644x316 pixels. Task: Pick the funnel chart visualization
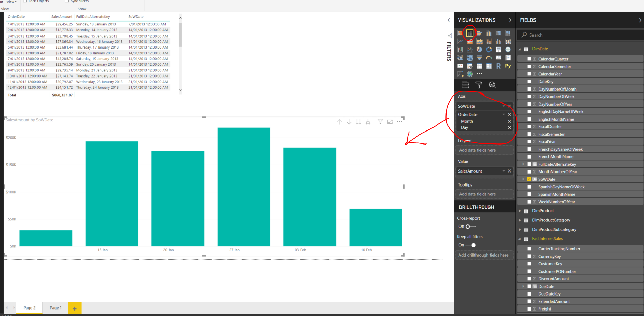[x=479, y=58]
